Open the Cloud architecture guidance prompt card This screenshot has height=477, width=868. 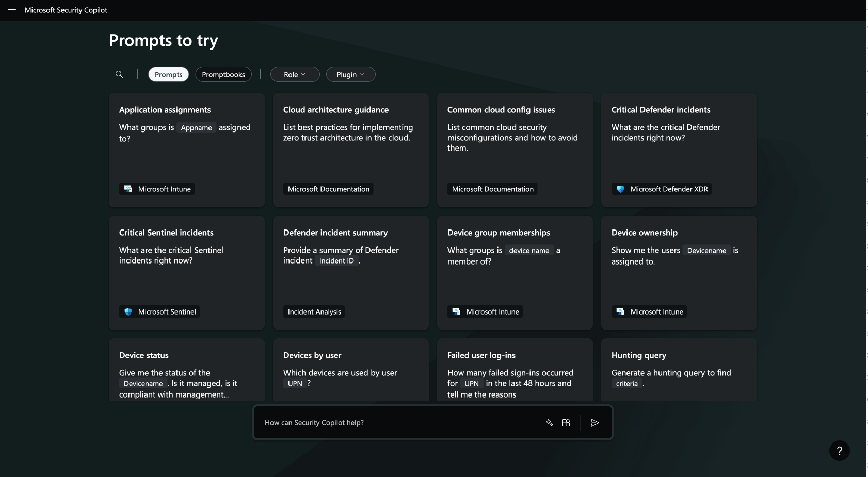(350, 150)
